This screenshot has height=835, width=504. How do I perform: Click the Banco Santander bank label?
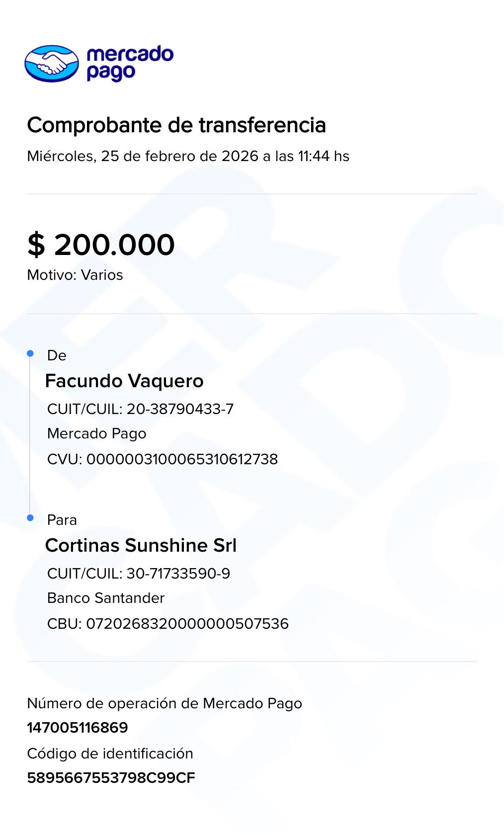(106, 598)
